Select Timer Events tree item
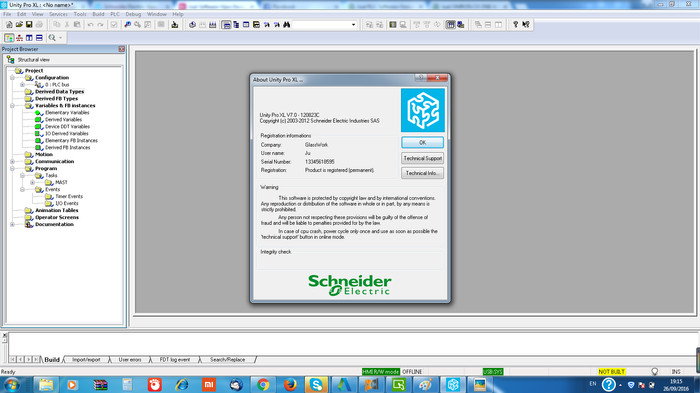This screenshot has width=700, height=393. click(x=69, y=196)
